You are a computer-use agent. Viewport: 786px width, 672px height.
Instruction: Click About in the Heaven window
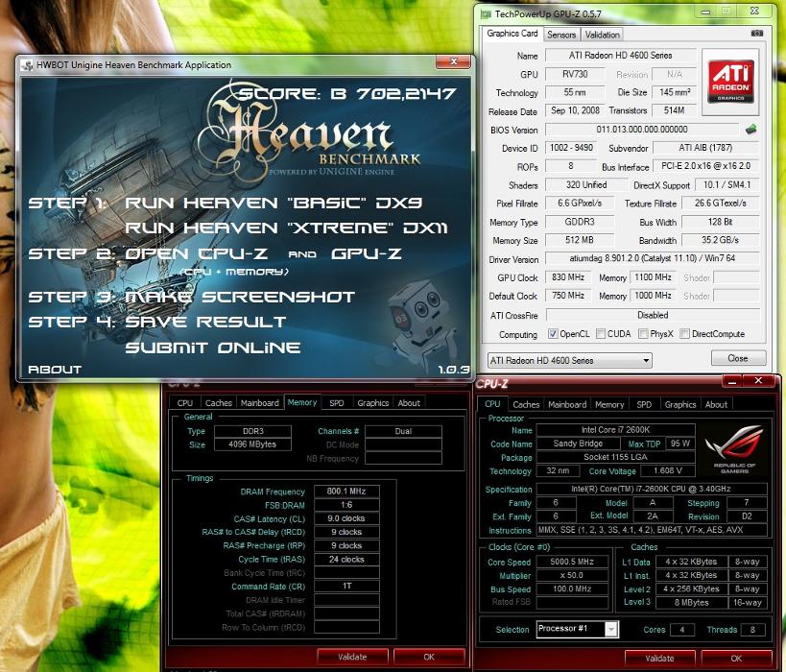pos(55,370)
